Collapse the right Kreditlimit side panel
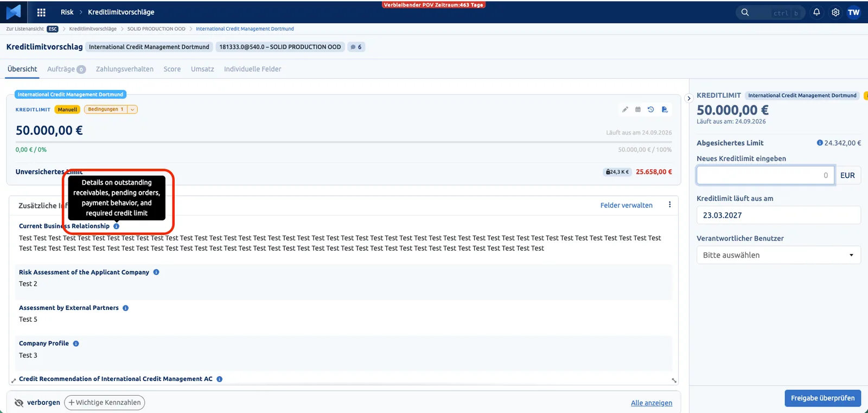 (x=689, y=98)
